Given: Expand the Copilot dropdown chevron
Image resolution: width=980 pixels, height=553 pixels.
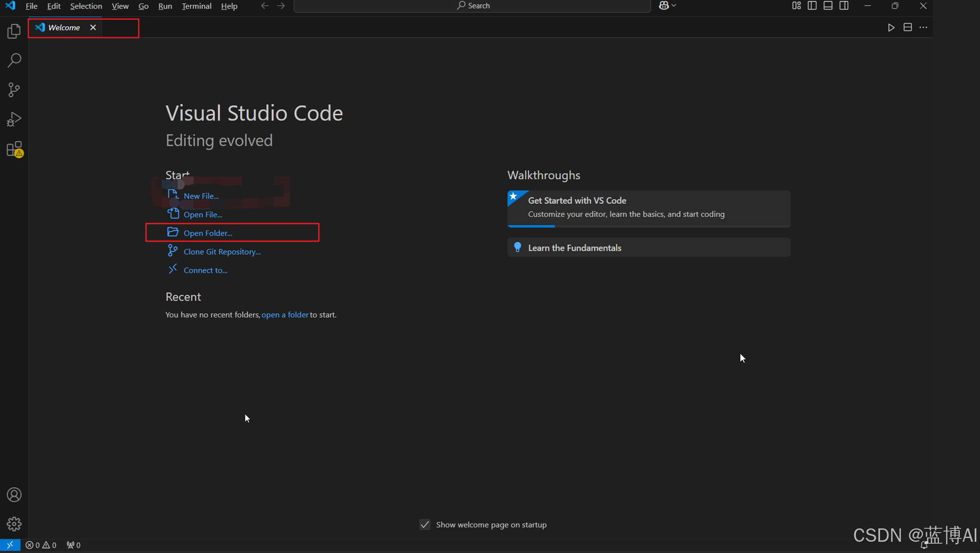Looking at the screenshot, I should (x=674, y=5).
